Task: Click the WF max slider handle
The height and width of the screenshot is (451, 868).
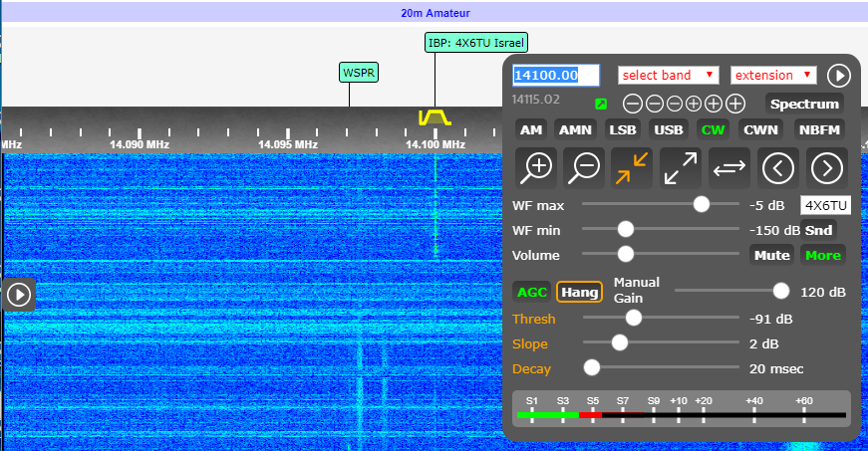Action: [x=702, y=204]
